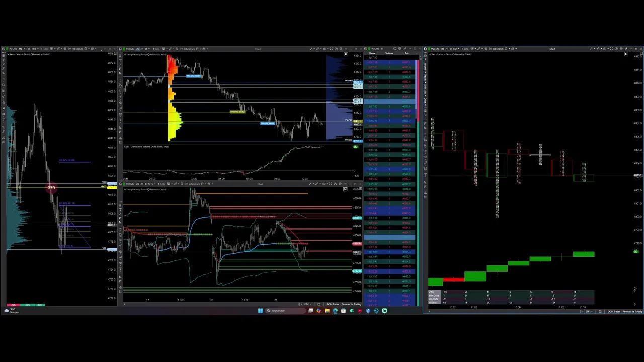Toggle fullscreen icon in right chart toolbar
Image resolution: width=644 pixels, height=362 pixels.
[x=610, y=49]
